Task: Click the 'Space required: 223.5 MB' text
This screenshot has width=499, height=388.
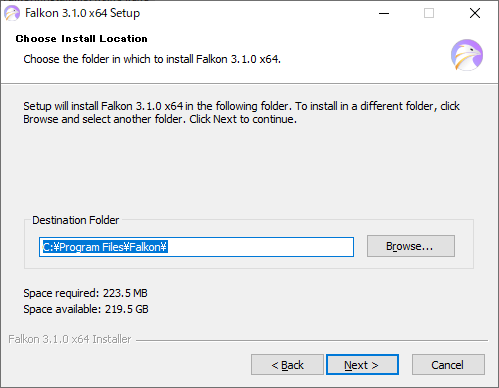Action: point(85,293)
